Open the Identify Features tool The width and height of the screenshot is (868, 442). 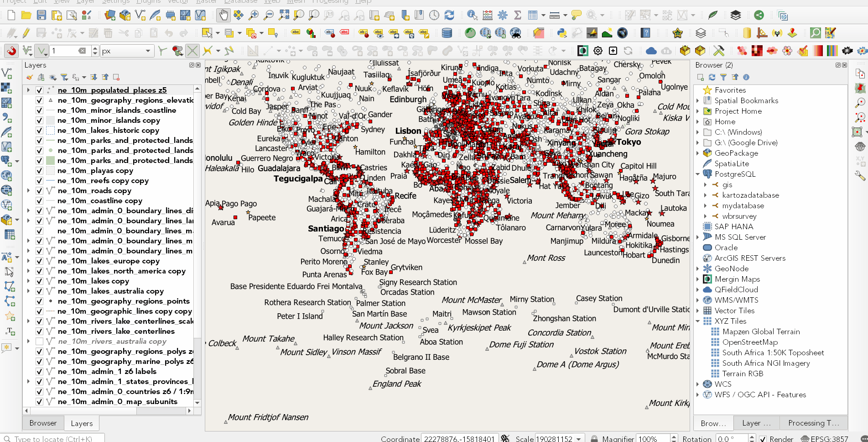pyautogui.click(x=471, y=15)
